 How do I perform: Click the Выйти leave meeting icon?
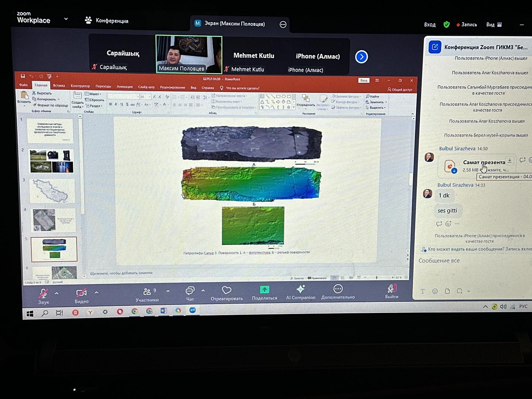392,289
